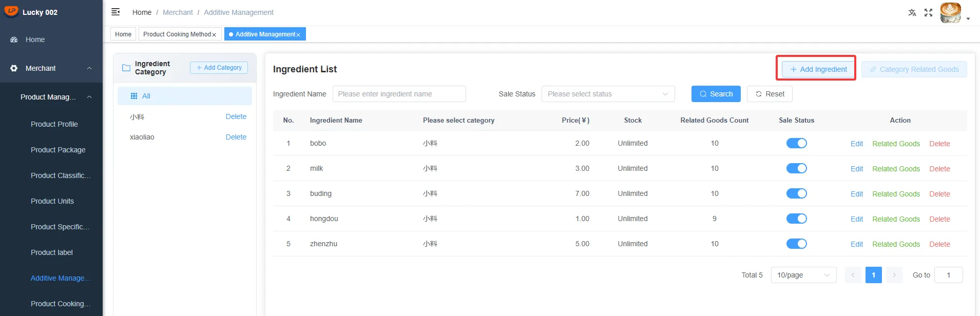Click the refresh icon in Reset button
This screenshot has width=980, height=316.
pos(759,94)
